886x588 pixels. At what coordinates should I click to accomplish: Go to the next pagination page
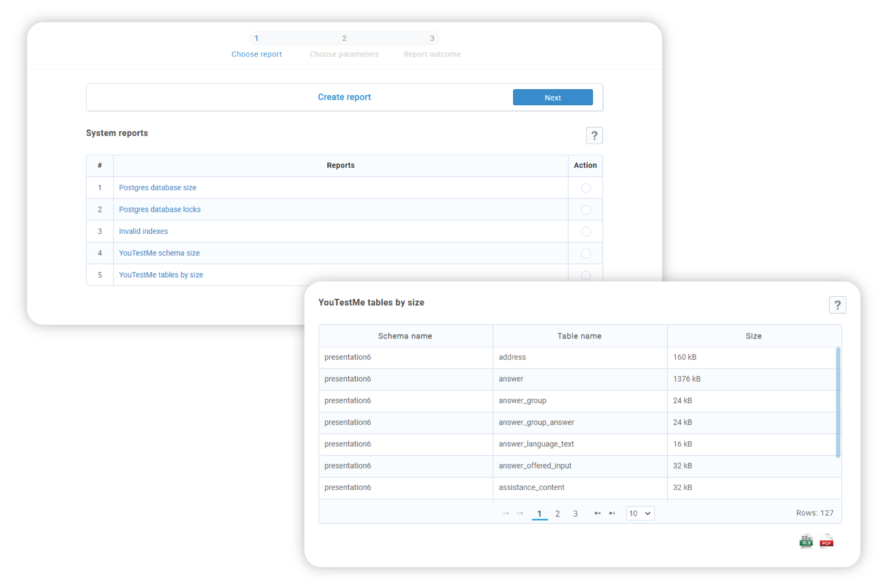coord(597,513)
